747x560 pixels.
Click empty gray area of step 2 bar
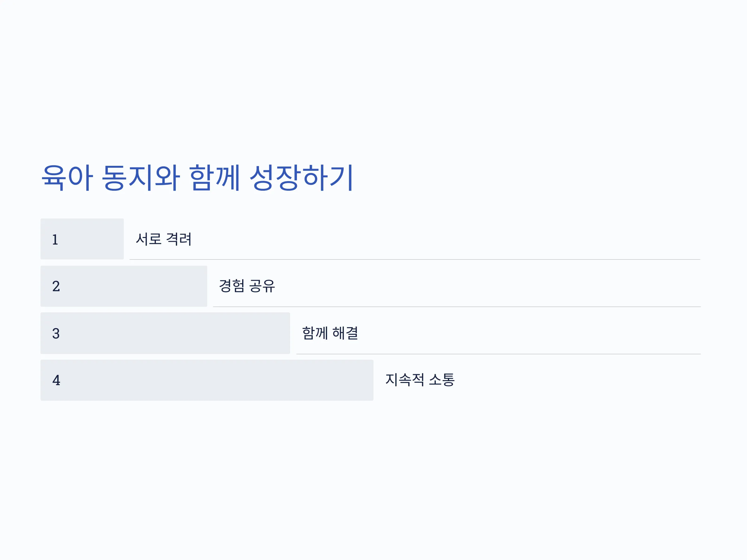pos(135,286)
